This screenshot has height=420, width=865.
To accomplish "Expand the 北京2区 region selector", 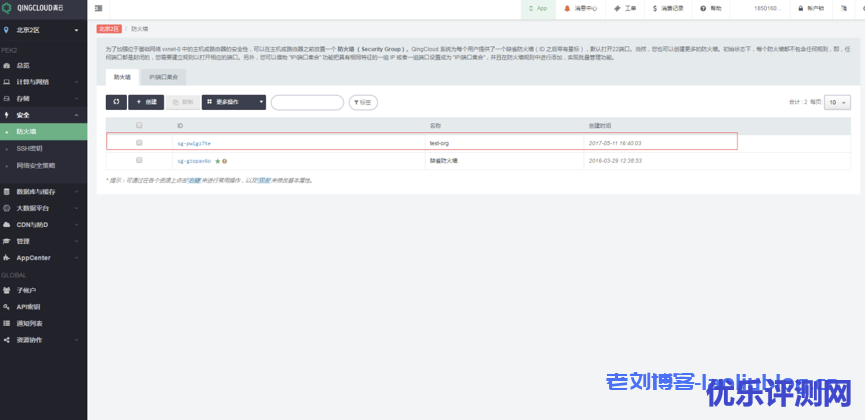I will point(43,30).
